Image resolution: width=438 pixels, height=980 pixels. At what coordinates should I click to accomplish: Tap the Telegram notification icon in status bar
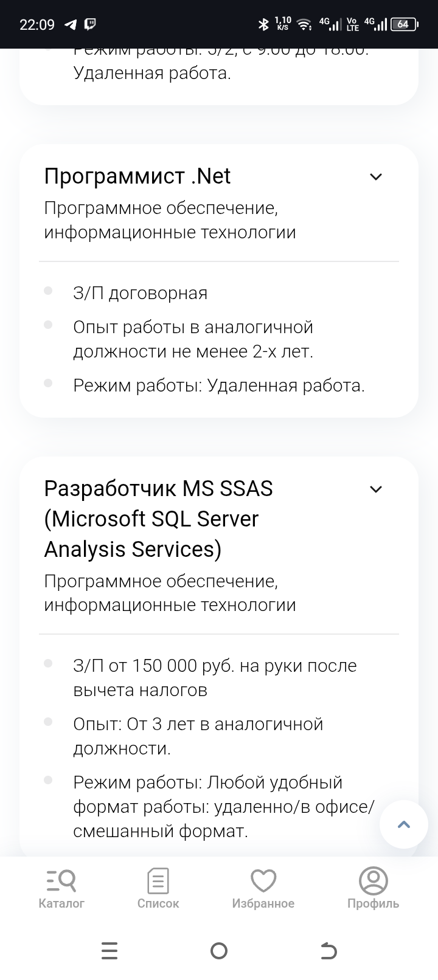71,24
